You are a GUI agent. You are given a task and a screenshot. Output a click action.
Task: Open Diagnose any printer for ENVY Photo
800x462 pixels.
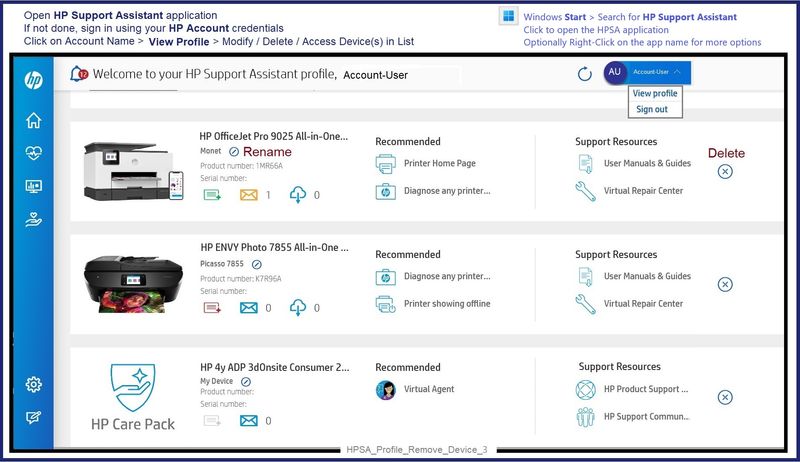(447, 276)
